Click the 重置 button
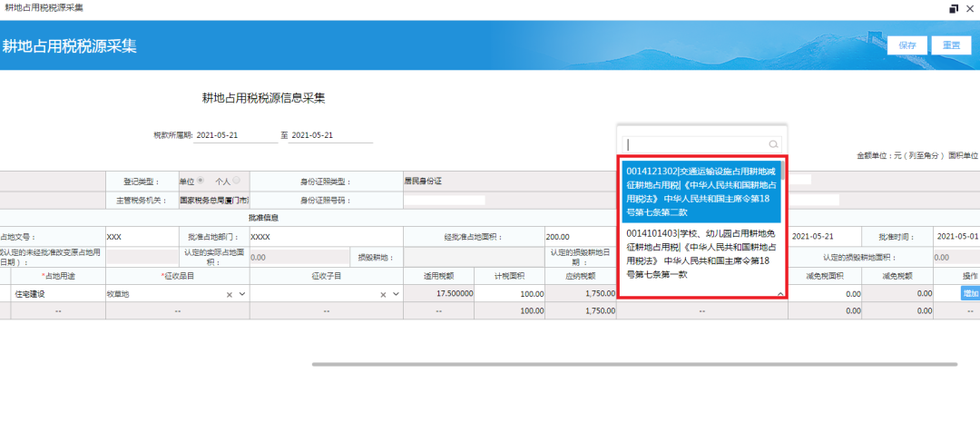This screenshot has height=442, width=980. 951,45
